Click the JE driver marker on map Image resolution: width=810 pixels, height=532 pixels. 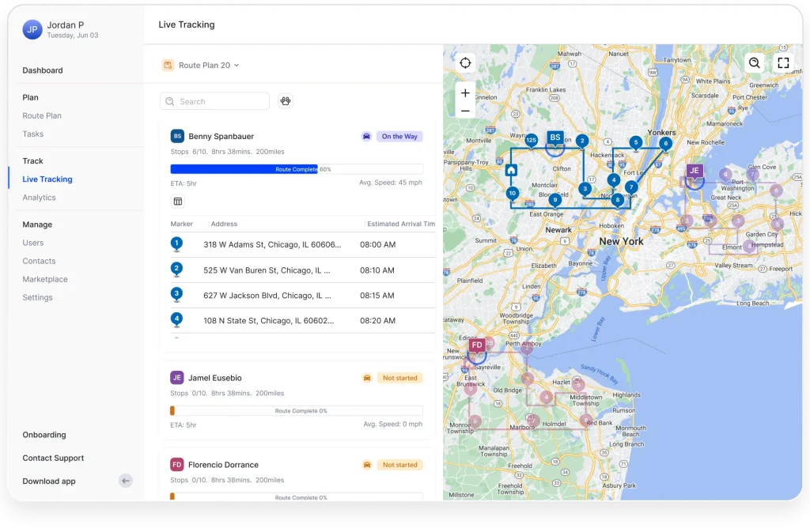pos(695,171)
